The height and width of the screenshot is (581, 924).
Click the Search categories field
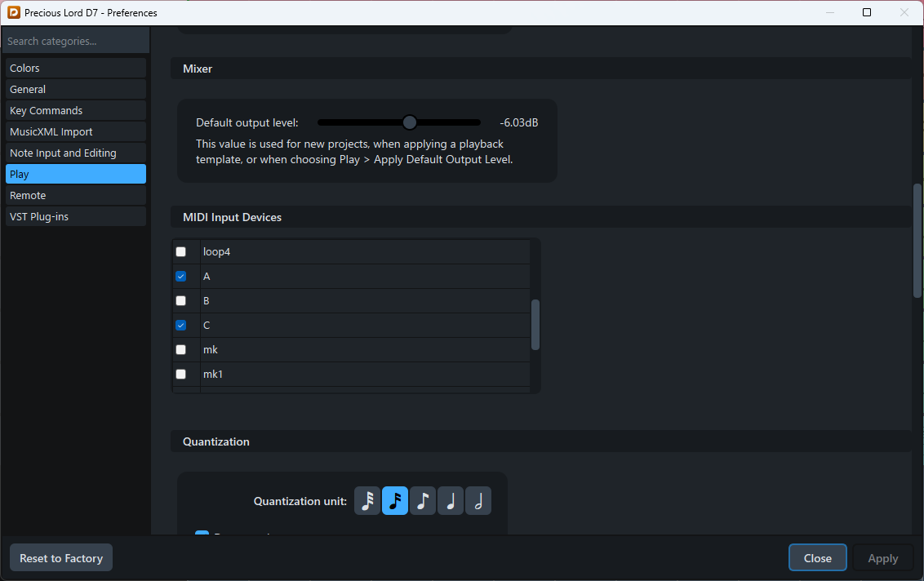pos(75,40)
